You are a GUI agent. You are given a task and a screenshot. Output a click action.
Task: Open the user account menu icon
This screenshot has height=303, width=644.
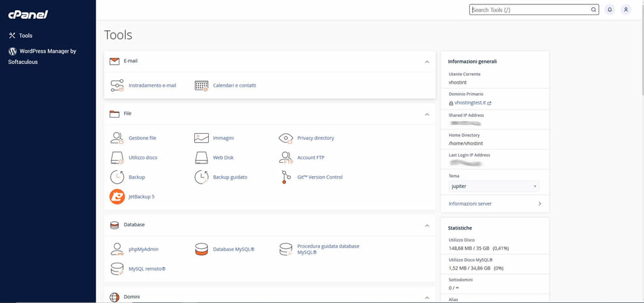pyautogui.click(x=626, y=10)
